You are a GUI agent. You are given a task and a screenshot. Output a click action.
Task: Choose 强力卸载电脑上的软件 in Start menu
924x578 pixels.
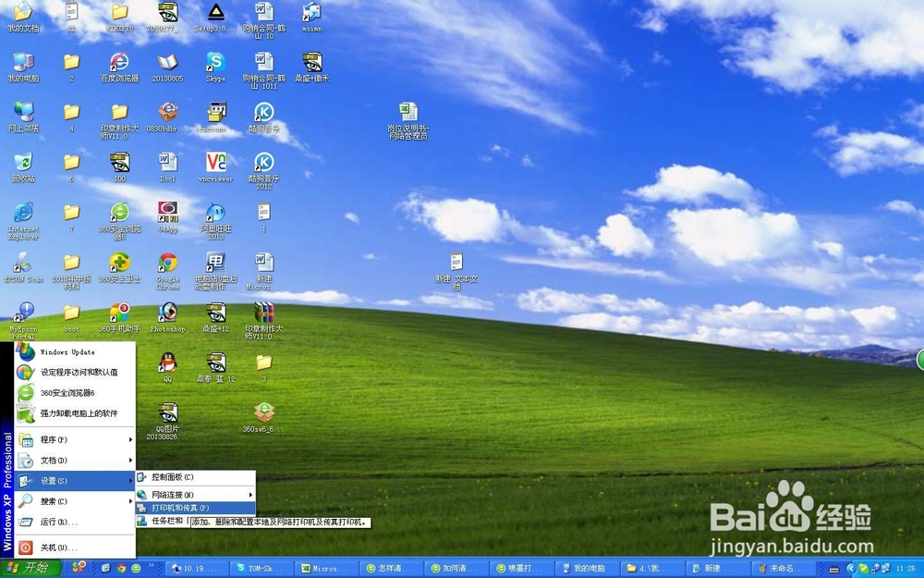pos(75,413)
